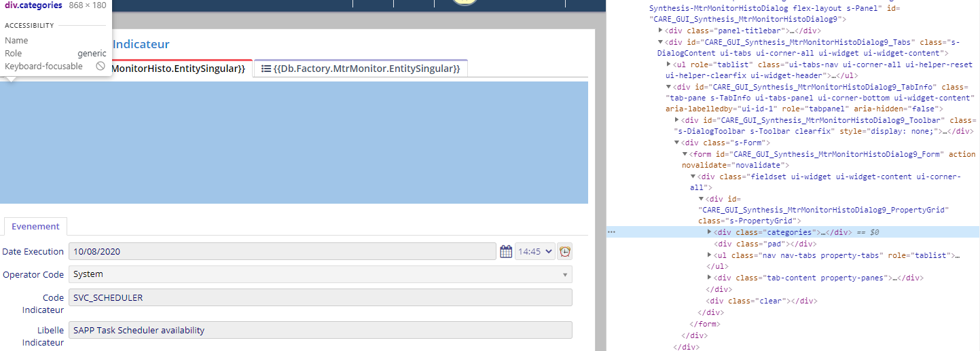This screenshot has width=980, height=351.
Task: Collapse the MtrMonitorHistoDialog9_Tabs div node
Action: (x=661, y=42)
